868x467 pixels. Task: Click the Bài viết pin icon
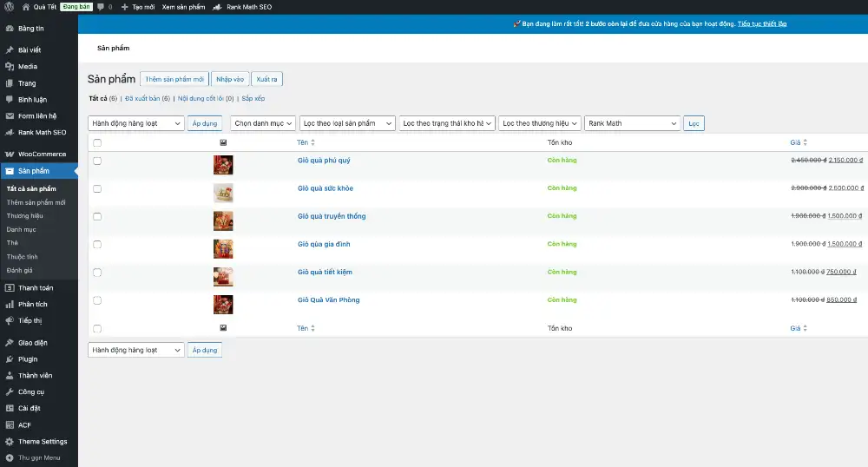[x=10, y=49]
